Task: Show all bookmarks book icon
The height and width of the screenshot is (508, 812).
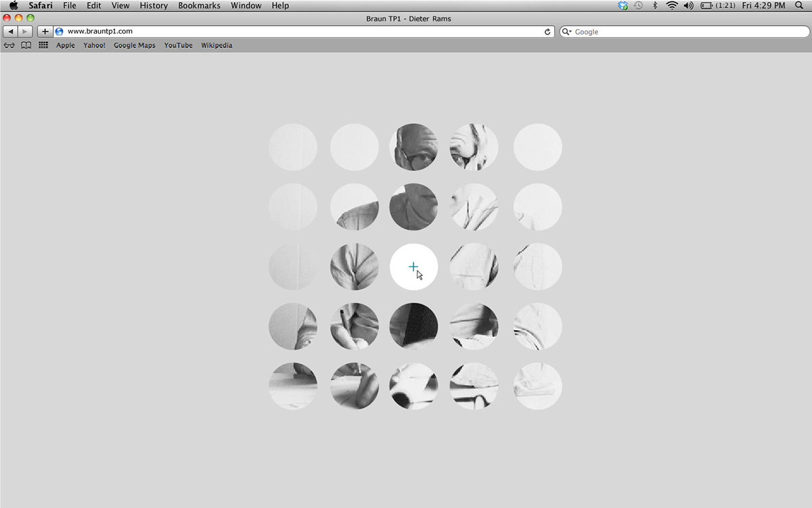Action: [26, 45]
